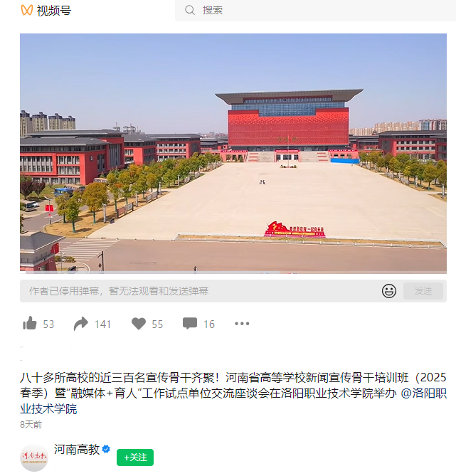
Task: Click the magnifier search icon
Action: 190,10
